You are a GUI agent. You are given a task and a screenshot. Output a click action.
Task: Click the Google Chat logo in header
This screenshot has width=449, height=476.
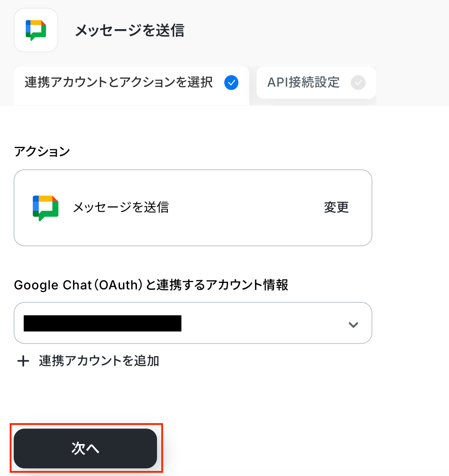[x=36, y=30]
